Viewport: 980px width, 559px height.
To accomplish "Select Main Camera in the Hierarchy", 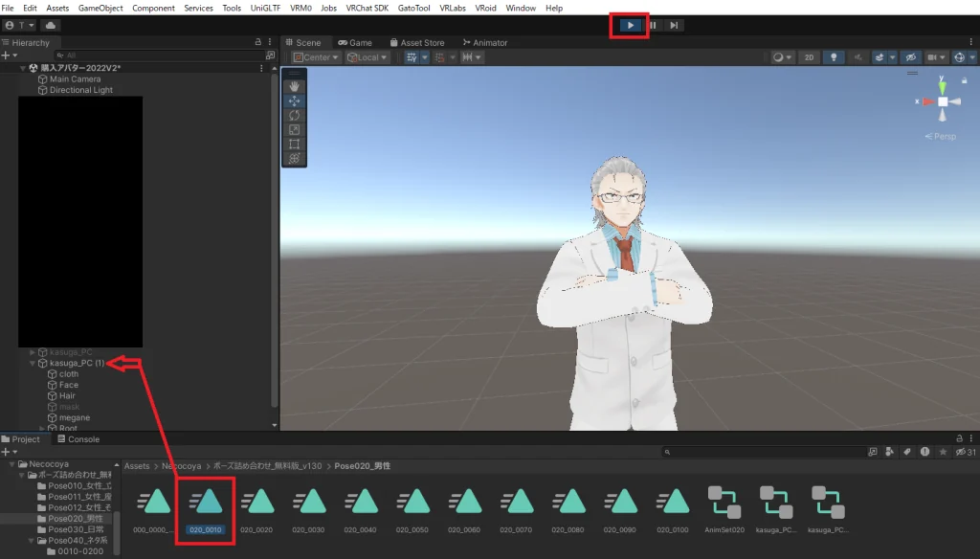I will (x=75, y=78).
